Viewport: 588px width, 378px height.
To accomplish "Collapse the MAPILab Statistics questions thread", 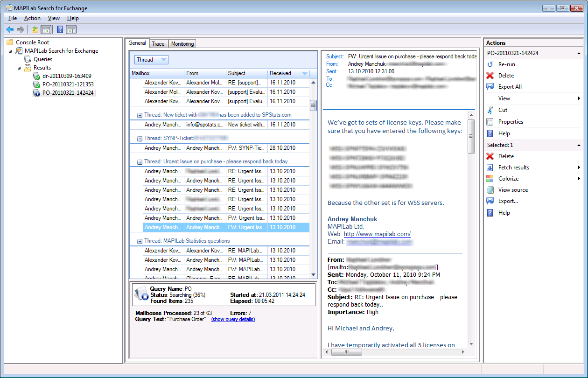I will click(x=140, y=241).
